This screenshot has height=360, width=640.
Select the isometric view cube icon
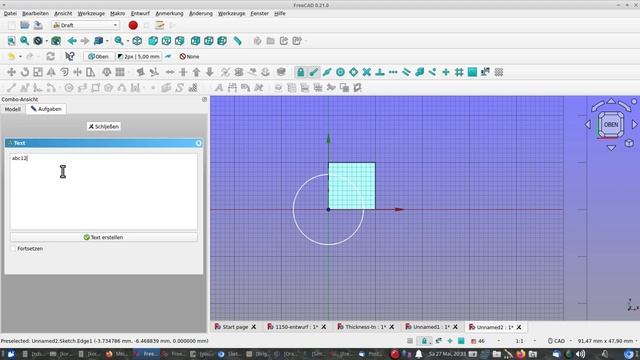pos(137,41)
